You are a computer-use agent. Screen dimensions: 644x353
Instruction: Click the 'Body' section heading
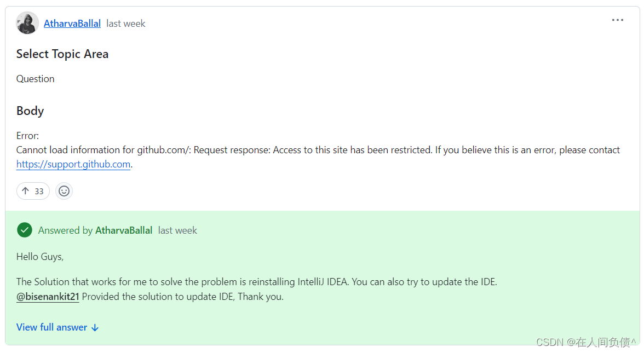pyautogui.click(x=30, y=111)
